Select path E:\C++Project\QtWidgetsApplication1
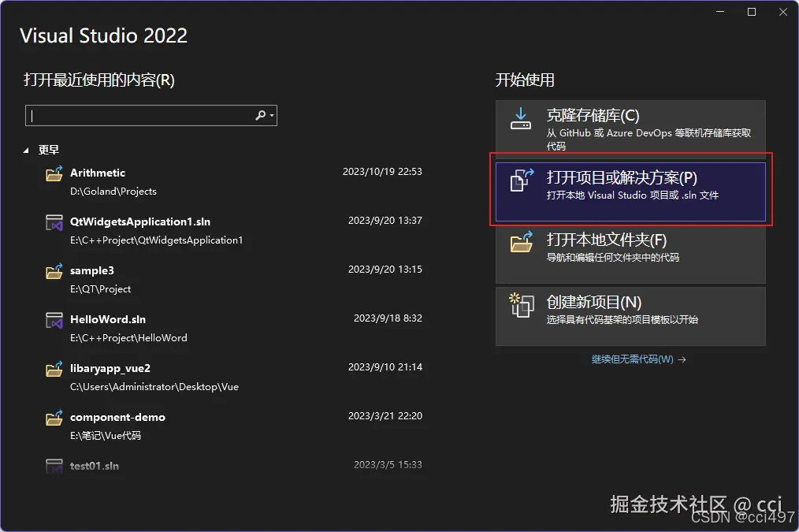This screenshot has height=532, width=799. coord(157,240)
